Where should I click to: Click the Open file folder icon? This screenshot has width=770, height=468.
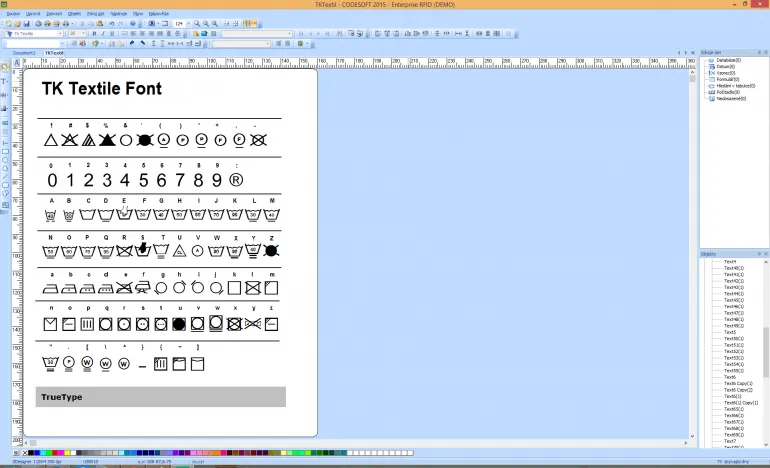[x=18, y=24]
